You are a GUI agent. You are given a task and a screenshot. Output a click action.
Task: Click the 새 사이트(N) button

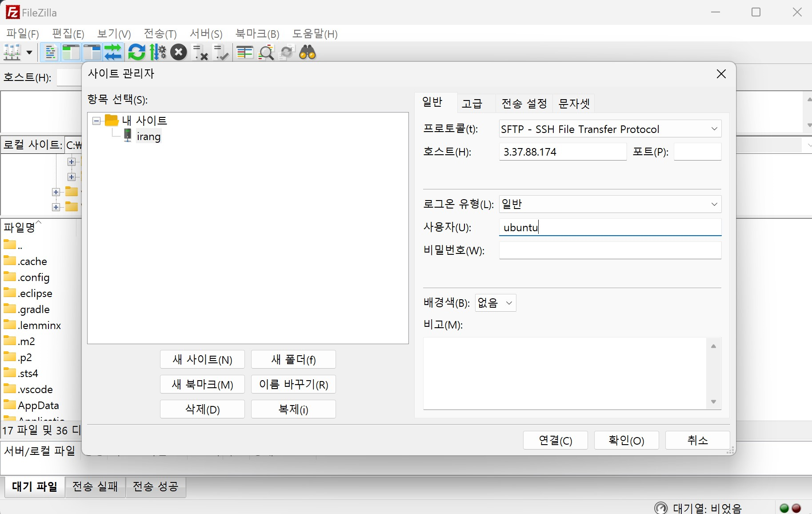(202, 359)
